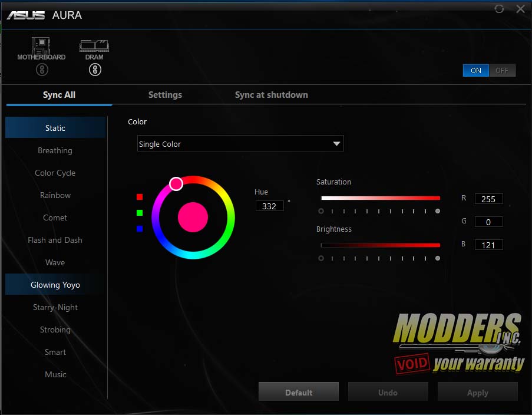532x415 pixels.
Task: Choose the Color Cycle effect
Action: pyautogui.click(x=55, y=173)
